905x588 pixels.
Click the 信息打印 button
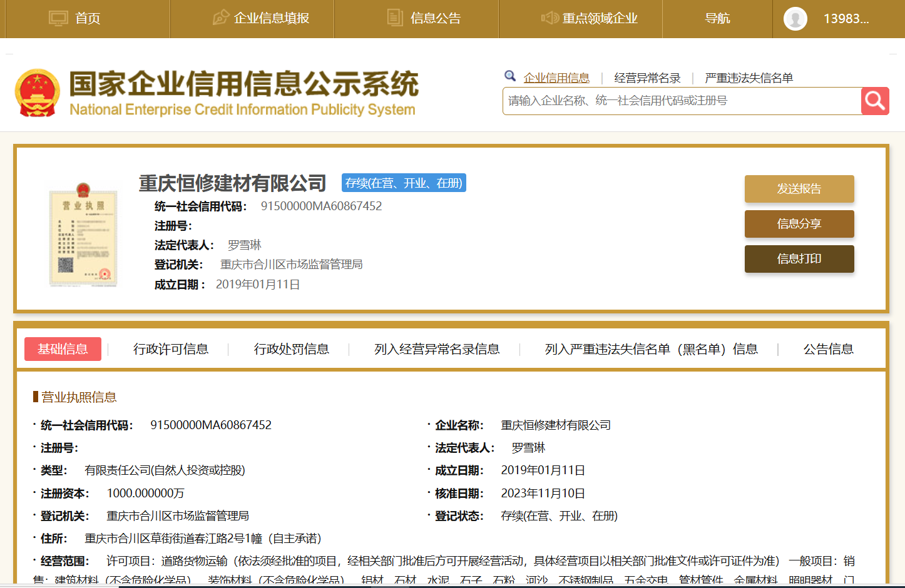(799, 259)
